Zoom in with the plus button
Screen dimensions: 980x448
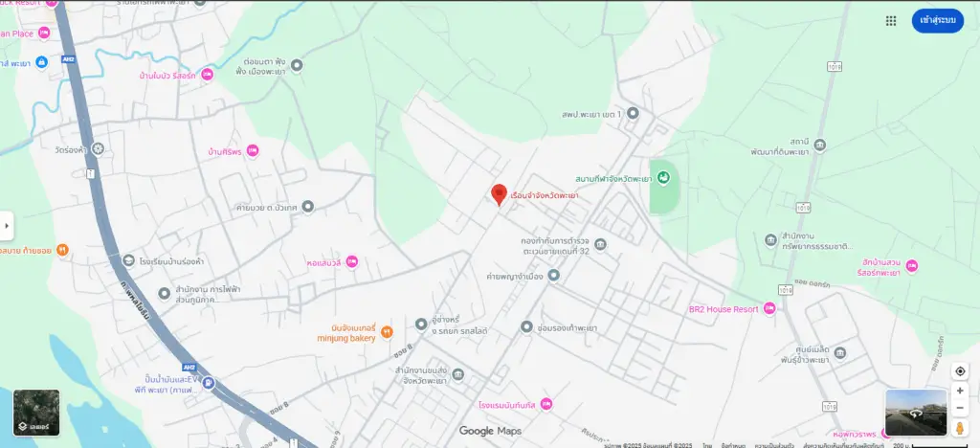click(960, 391)
